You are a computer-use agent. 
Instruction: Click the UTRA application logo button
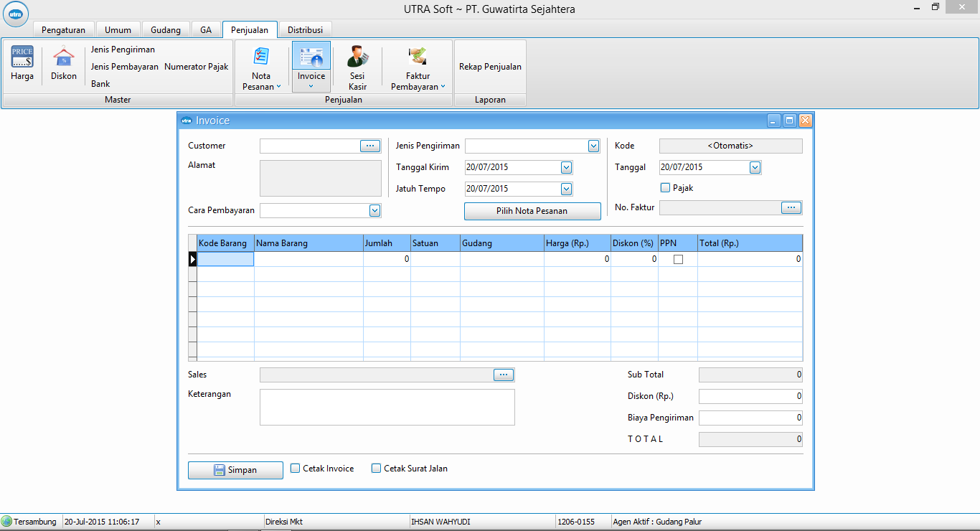pos(15,14)
